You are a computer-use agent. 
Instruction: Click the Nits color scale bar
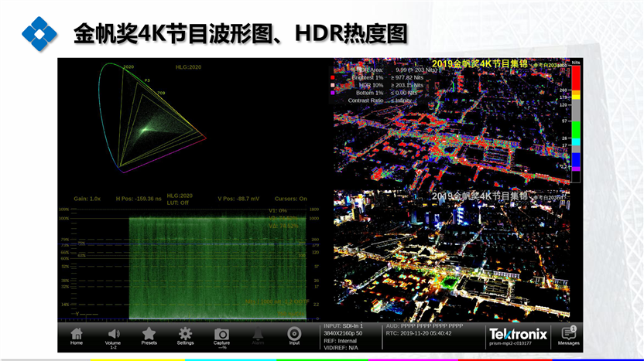pos(575,118)
